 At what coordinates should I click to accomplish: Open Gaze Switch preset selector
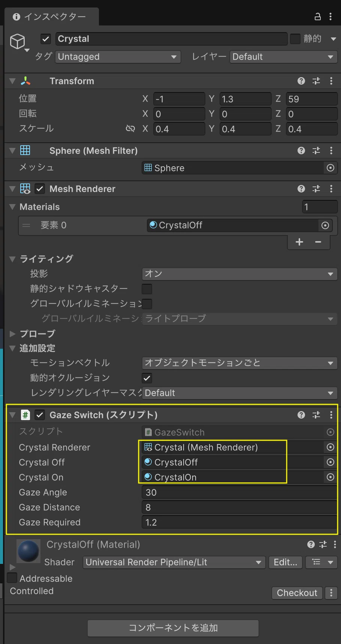pos(316,415)
